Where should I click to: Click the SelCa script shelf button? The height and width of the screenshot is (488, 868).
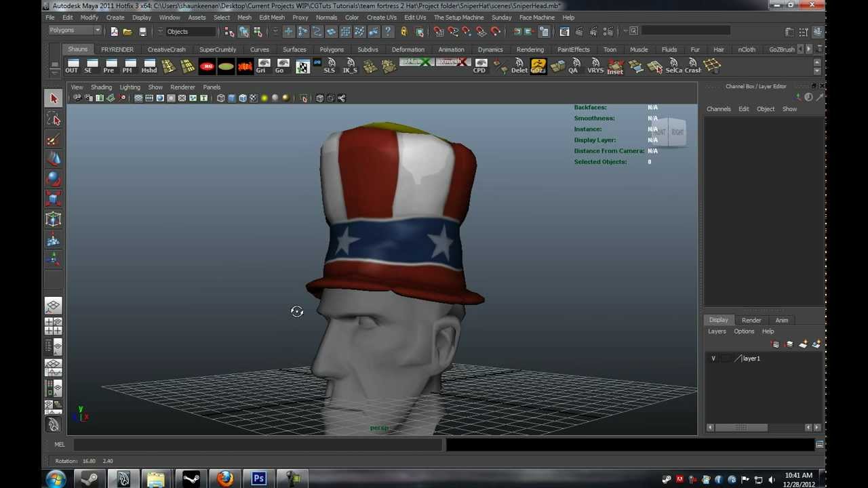click(x=674, y=66)
